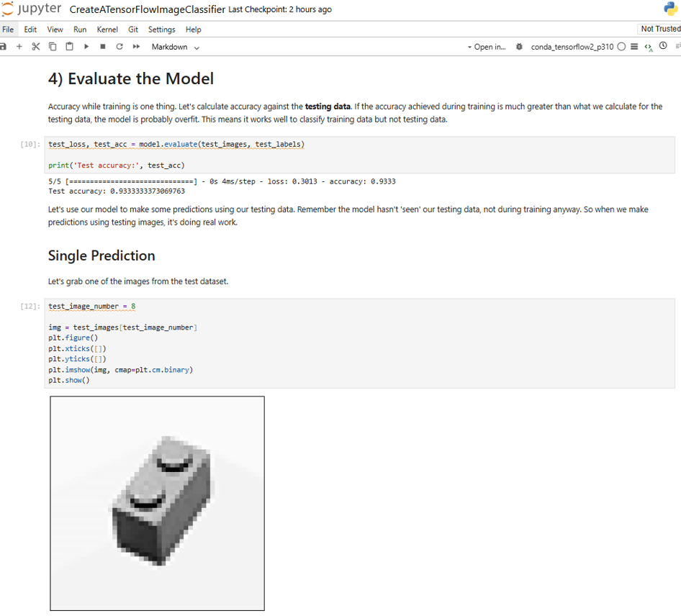Rename notebook by clicking CreateATensorFlowImageClassifier title
Viewport: 681px width, 616px height.
coord(148,9)
